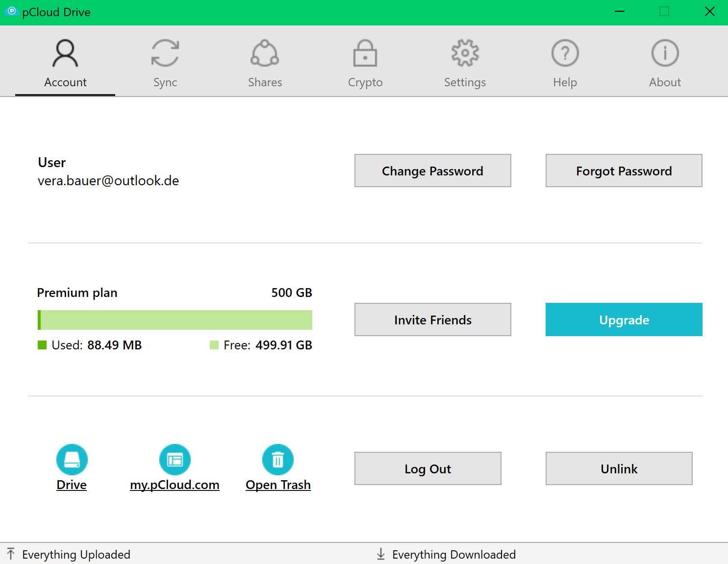Viewport: 728px width, 564px height.
Task: Click the Upgrade button
Action: point(624,319)
